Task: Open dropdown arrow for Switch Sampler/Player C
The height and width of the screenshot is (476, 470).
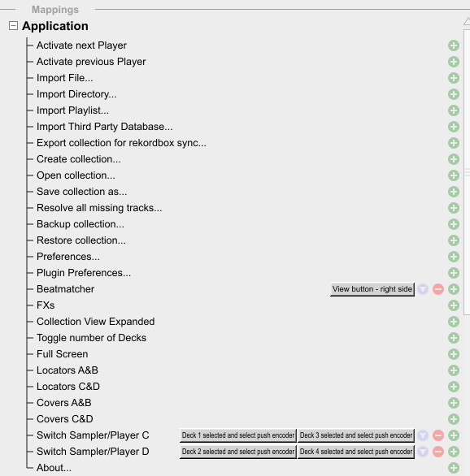Action: [423, 435]
